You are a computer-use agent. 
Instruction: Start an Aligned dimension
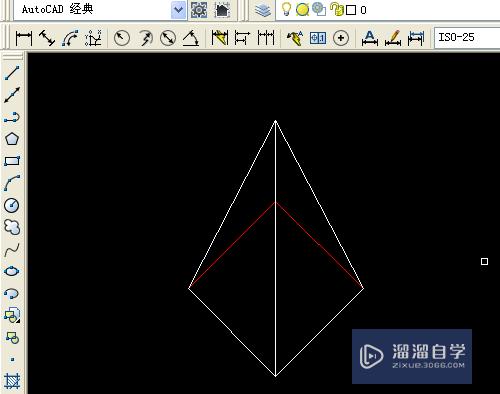tap(47, 38)
